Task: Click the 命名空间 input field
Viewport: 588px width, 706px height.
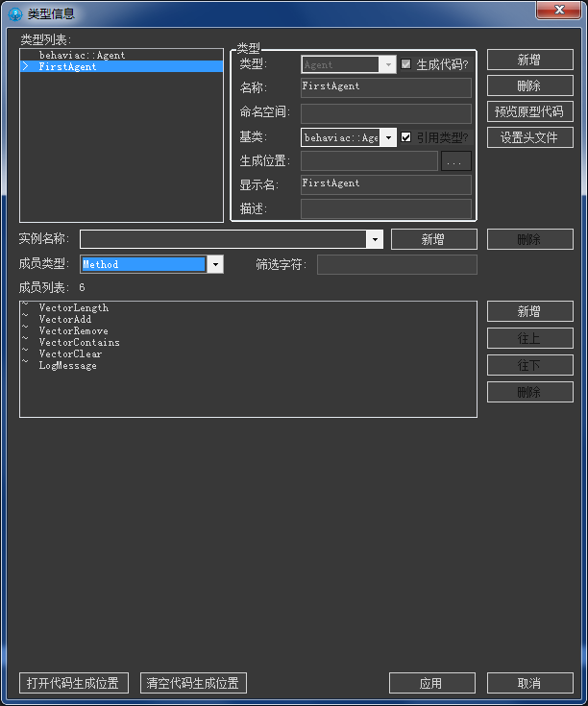Action: (386, 113)
